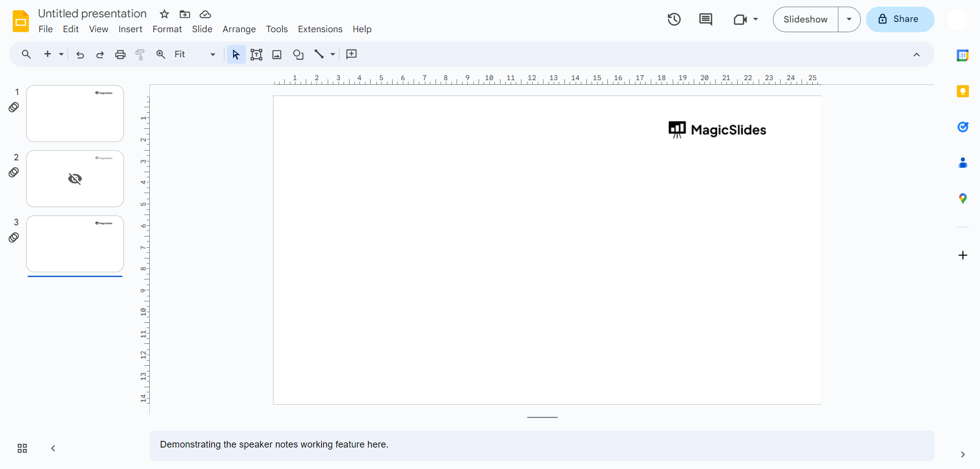This screenshot has height=469, width=980.
Task: Select slide 1 thumbnail
Action: click(75, 113)
